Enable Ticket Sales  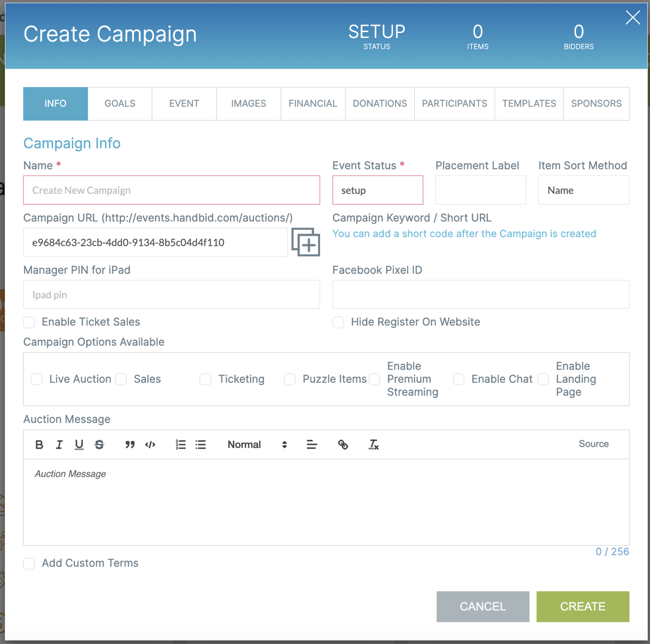click(29, 322)
